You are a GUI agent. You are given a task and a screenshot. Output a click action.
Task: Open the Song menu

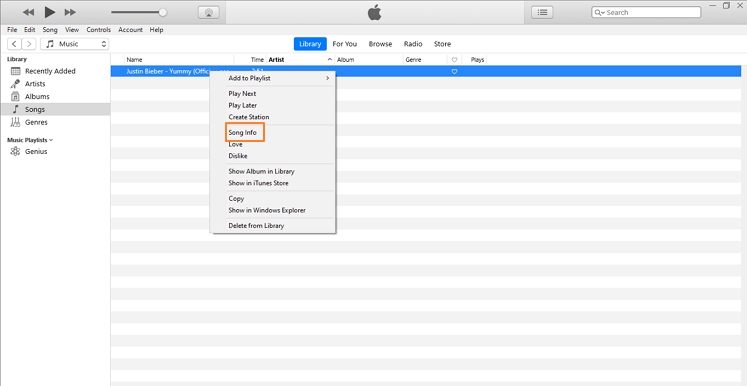[50, 30]
